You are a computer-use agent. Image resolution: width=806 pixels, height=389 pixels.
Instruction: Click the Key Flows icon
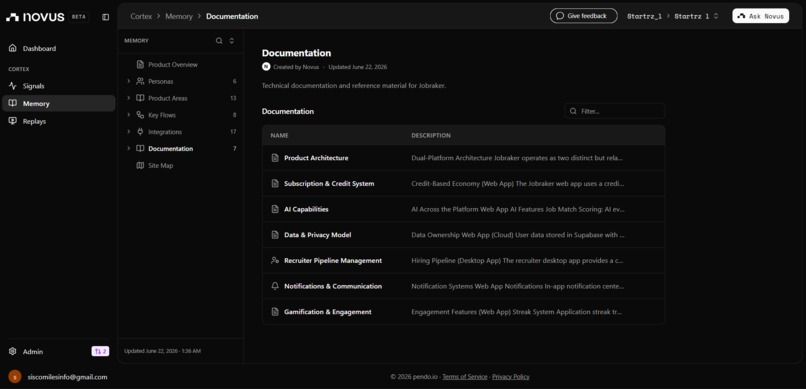click(140, 115)
